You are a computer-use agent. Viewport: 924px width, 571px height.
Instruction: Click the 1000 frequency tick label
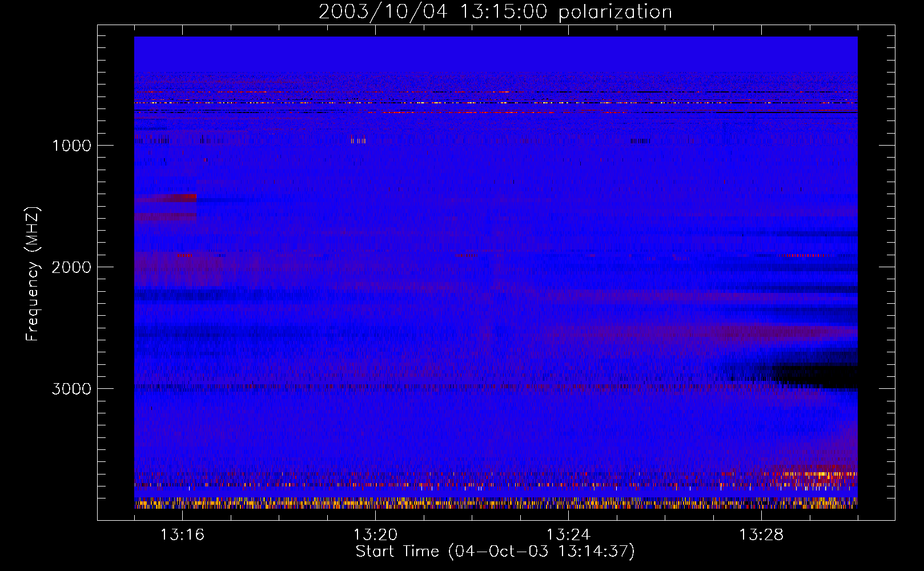(x=71, y=146)
